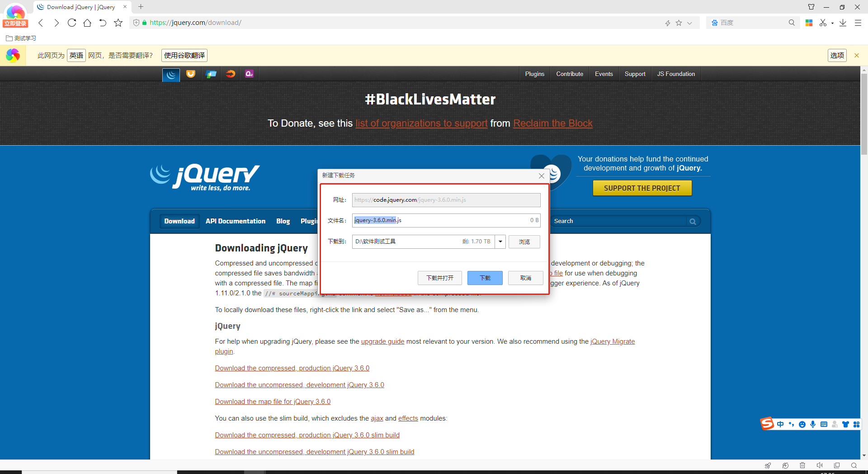
Task: Click the site search magnifier icon
Action: 693,222
